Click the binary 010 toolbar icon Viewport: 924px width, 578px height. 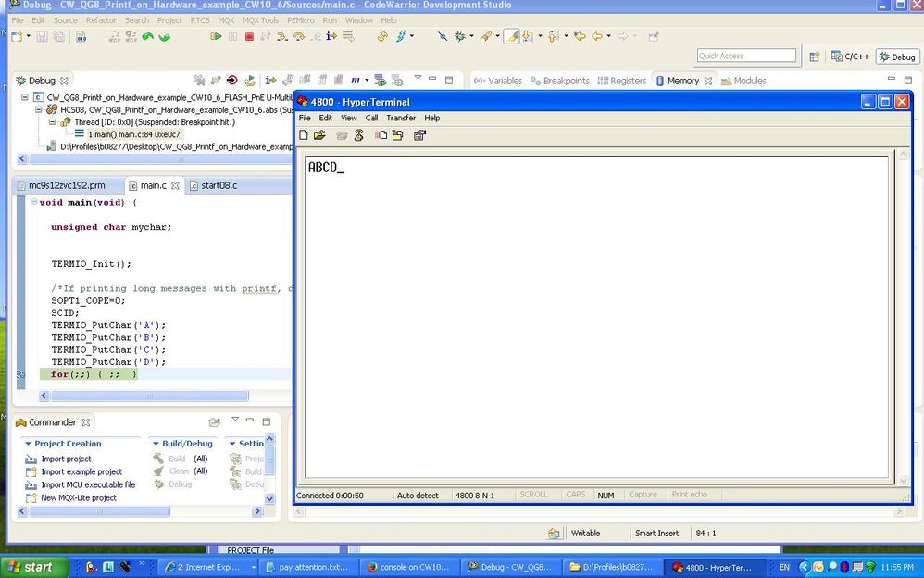tap(81, 36)
